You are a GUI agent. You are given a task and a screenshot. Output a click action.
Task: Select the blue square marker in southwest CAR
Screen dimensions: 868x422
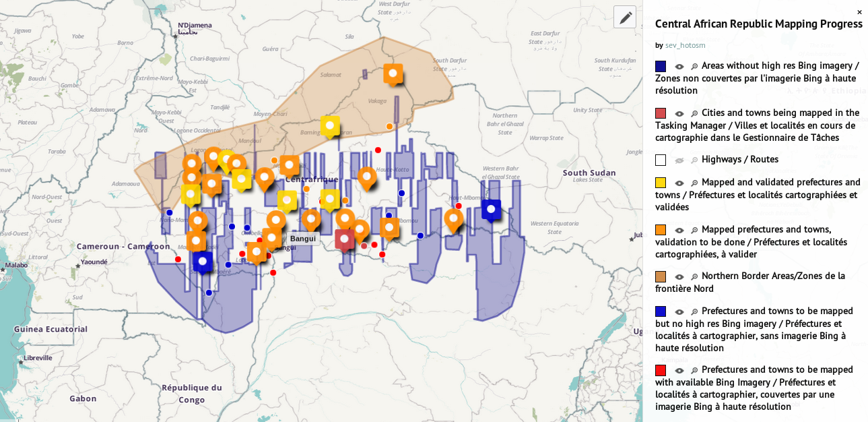tap(202, 262)
